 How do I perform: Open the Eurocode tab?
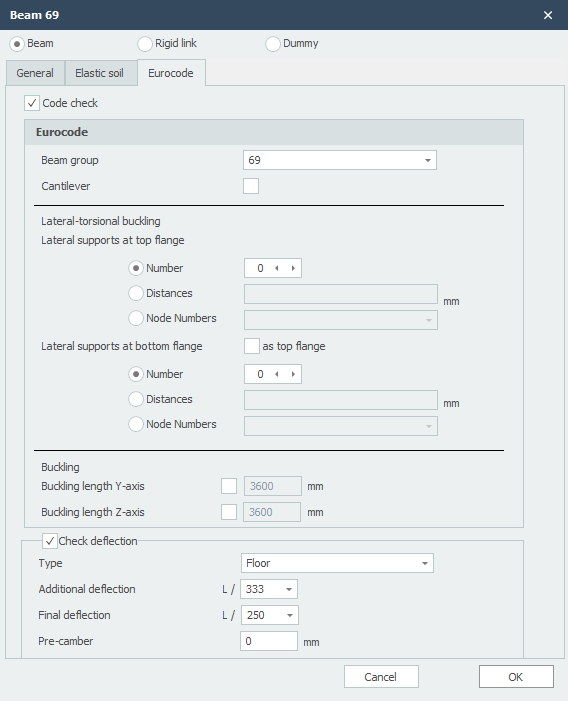171,73
